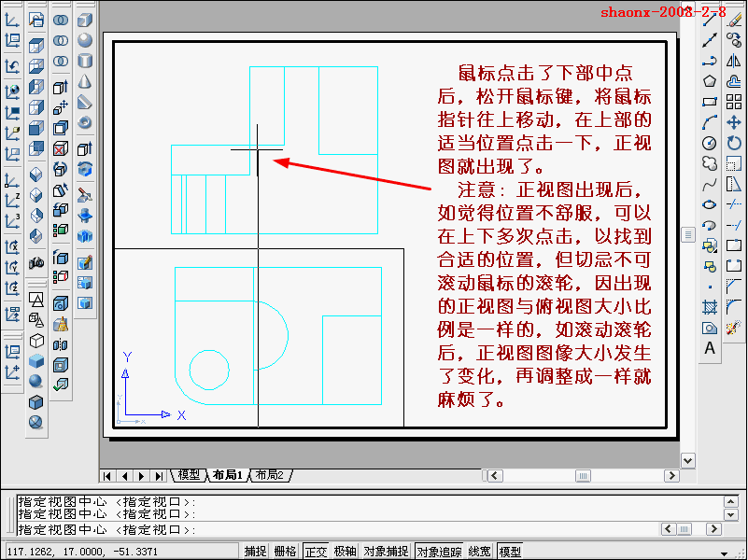
Task: Toggle 极轴 polar tracking in status bar
Action: coord(345,552)
